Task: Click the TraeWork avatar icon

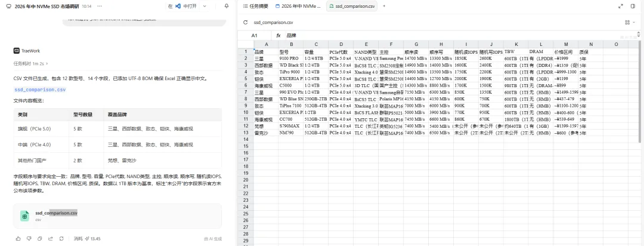Action: (16, 51)
